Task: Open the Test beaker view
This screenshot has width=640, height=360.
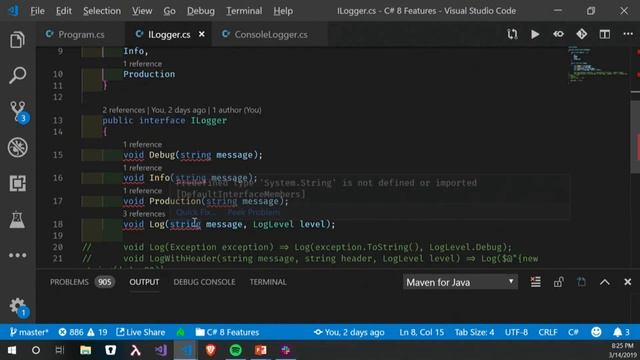Action: coord(17,220)
